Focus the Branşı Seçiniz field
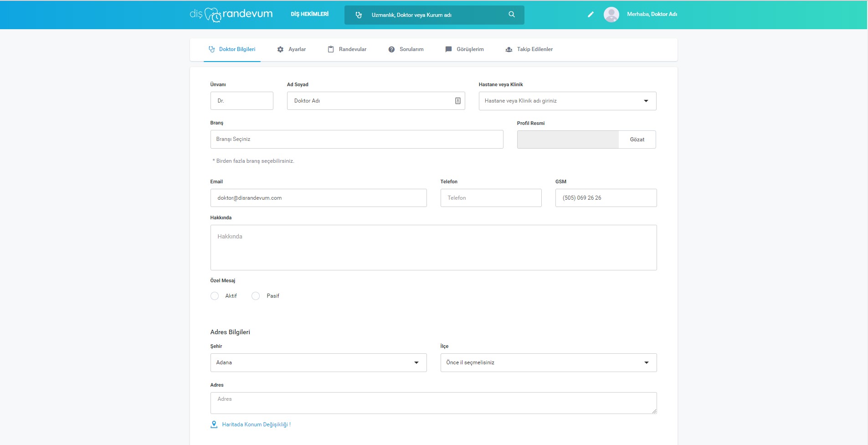The image size is (868, 445). click(x=356, y=139)
